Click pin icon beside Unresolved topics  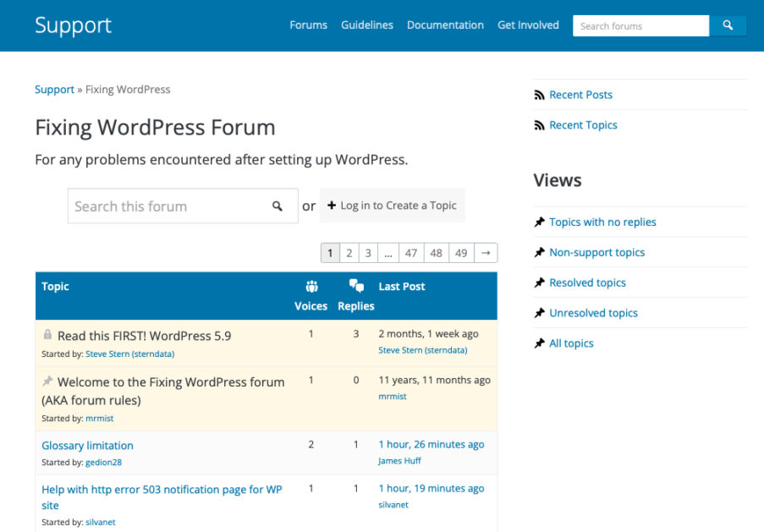pyautogui.click(x=539, y=314)
